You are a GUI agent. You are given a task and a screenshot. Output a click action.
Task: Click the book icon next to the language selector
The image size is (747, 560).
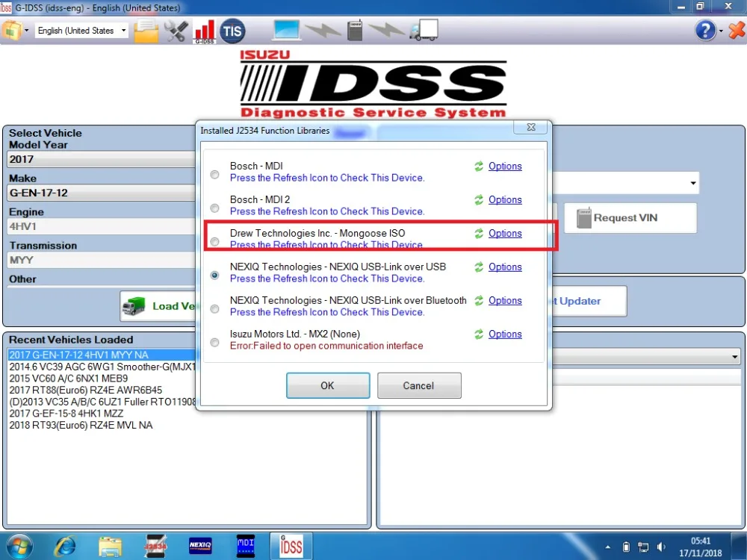(x=11, y=31)
